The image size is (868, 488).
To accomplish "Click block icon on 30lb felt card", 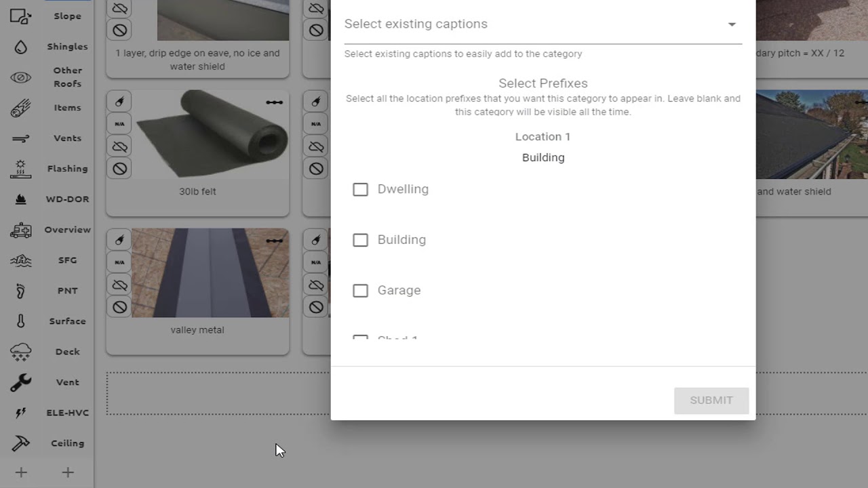I will pyautogui.click(x=119, y=168).
